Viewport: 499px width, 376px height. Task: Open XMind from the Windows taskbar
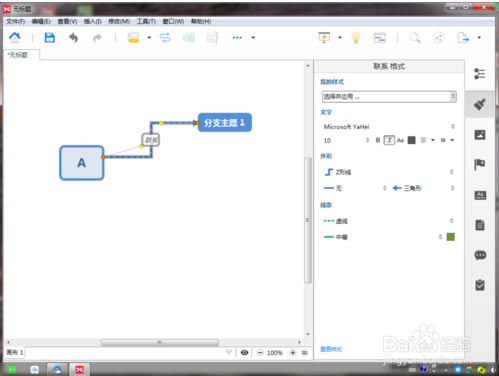(79, 369)
